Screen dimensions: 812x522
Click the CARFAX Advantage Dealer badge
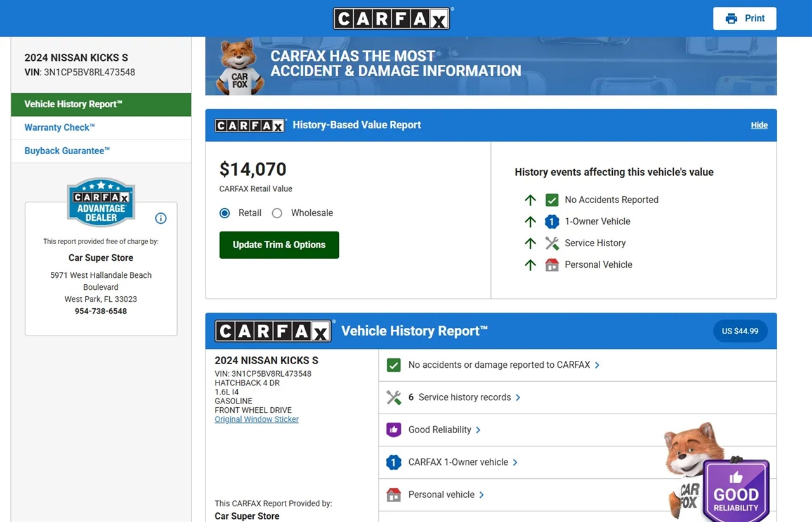pyautogui.click(x=101, y=203)
